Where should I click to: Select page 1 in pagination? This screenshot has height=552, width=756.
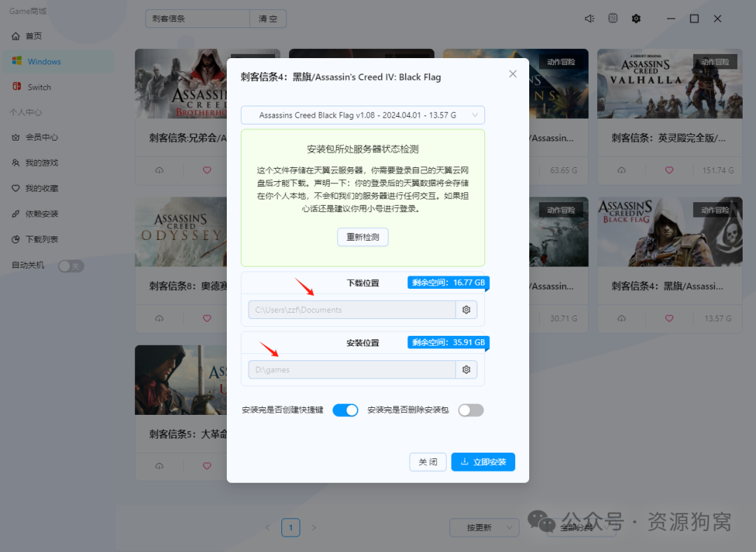[290, 528]
